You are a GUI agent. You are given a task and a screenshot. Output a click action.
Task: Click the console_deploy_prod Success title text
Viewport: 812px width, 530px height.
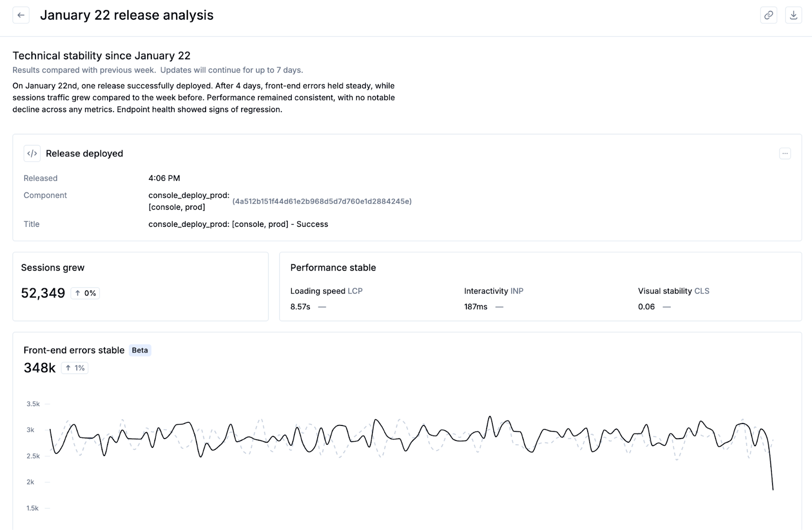pos(238,224)
